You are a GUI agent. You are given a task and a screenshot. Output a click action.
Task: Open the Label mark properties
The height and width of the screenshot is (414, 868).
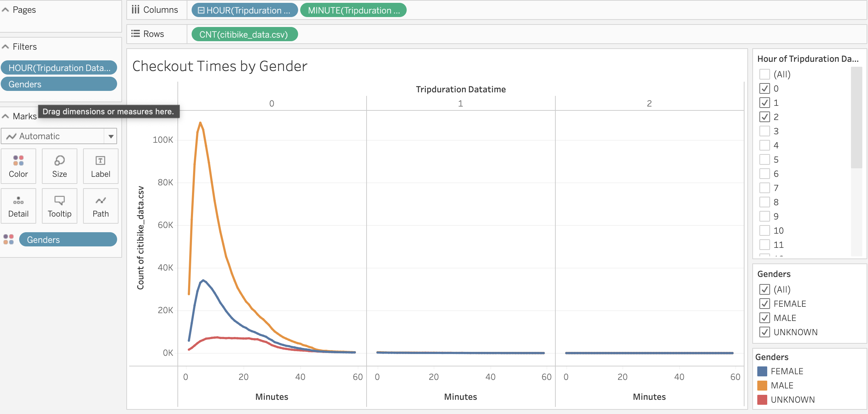click(x=100, y=166)
